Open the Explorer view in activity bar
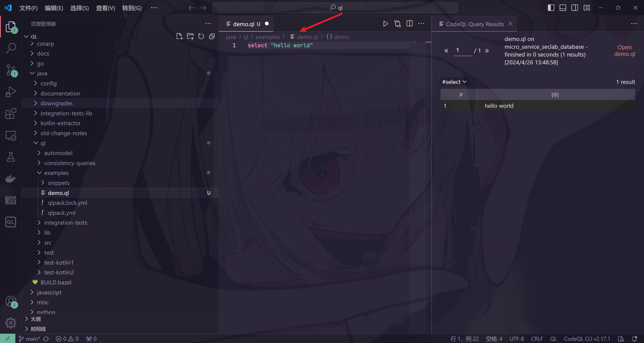Viewport: 644px width, 343px height. [x=11, y=27]
